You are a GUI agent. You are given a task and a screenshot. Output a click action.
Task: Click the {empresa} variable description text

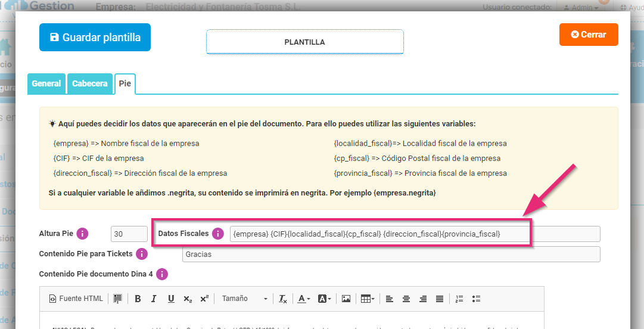(x=126, y=144)
